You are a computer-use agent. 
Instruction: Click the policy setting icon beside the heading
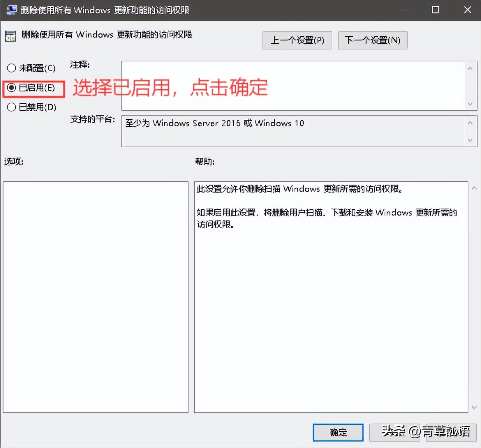pyautogui.click(x=10, y=36)
